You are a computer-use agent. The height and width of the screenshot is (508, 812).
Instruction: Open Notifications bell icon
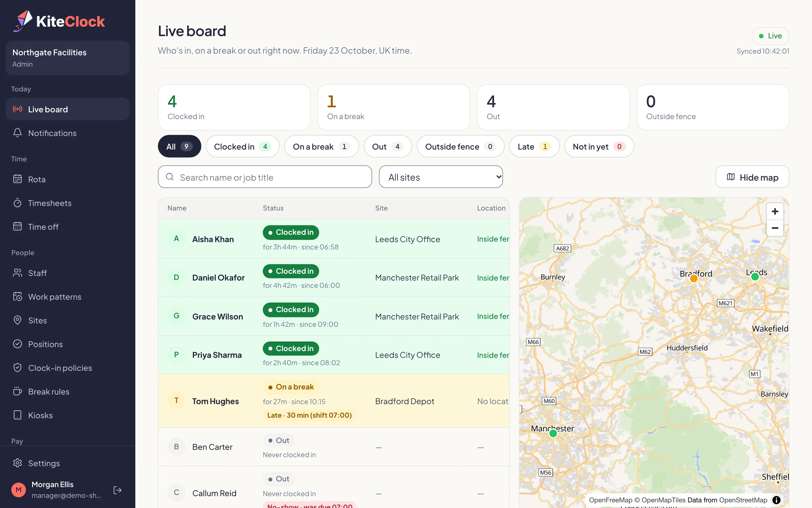(17, 133)
